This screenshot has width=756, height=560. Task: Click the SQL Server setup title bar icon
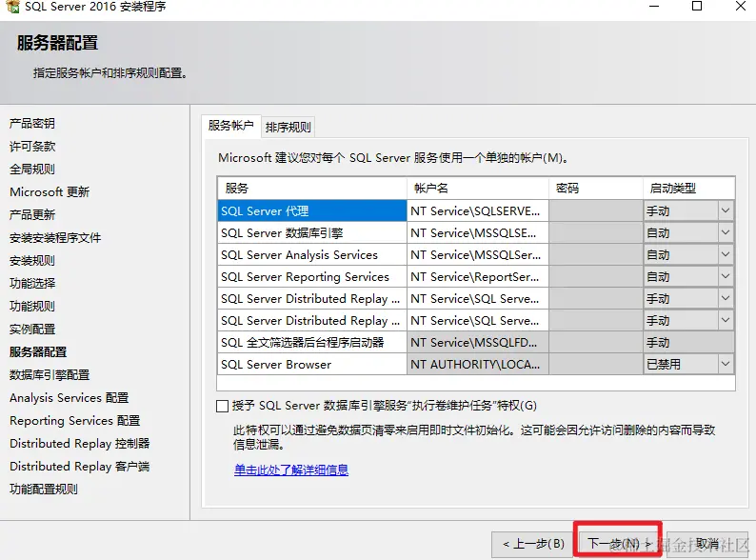(12, 6)
